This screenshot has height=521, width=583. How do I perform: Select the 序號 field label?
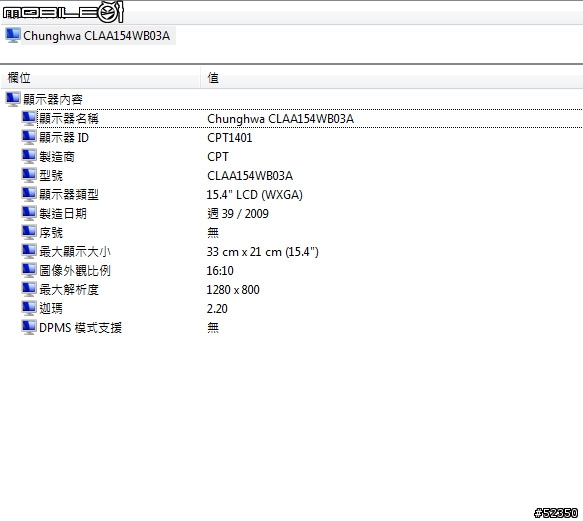point(51,232)
